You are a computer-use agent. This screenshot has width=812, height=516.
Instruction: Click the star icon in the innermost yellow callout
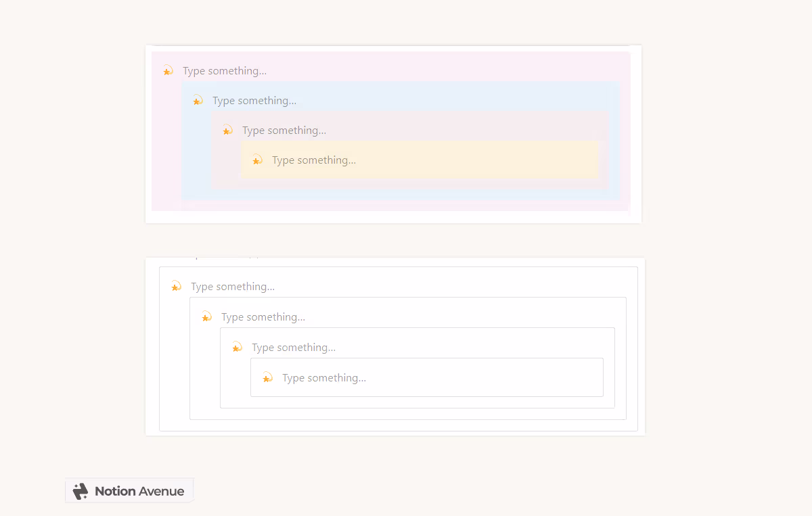(x=257, y=160)
